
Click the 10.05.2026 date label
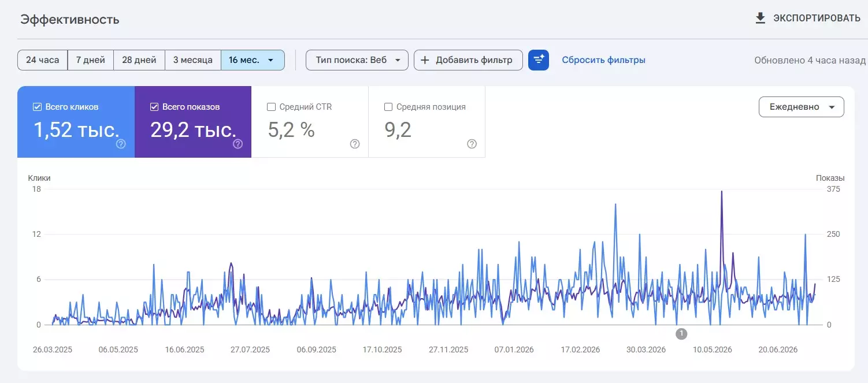(x=713, y=350)
